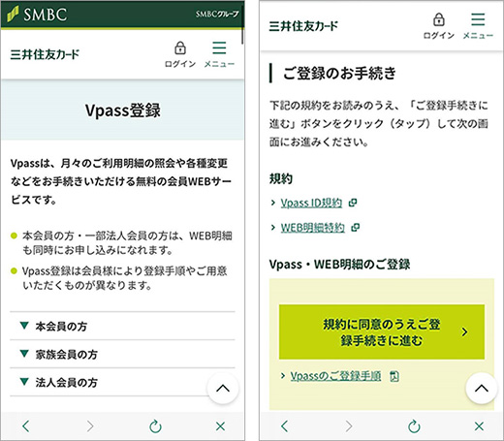Screen dimensions: 504x441
Task: Expand the 法人会員の方 section
Action: [x=122, y=382]
